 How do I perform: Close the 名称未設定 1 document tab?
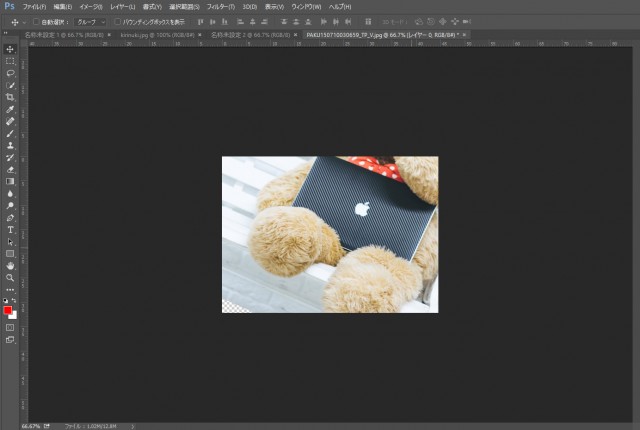click(109, 34)
